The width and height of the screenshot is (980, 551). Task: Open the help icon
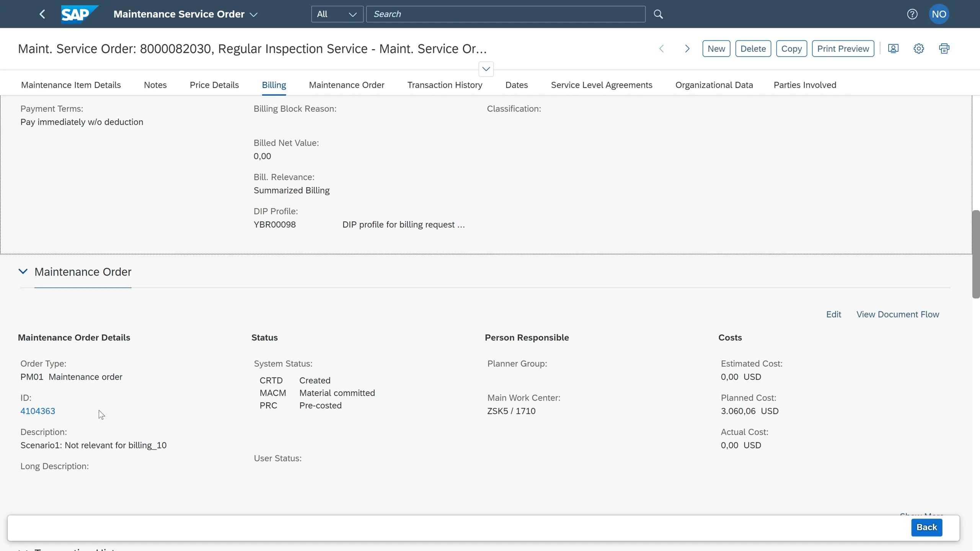pos(912,14)
